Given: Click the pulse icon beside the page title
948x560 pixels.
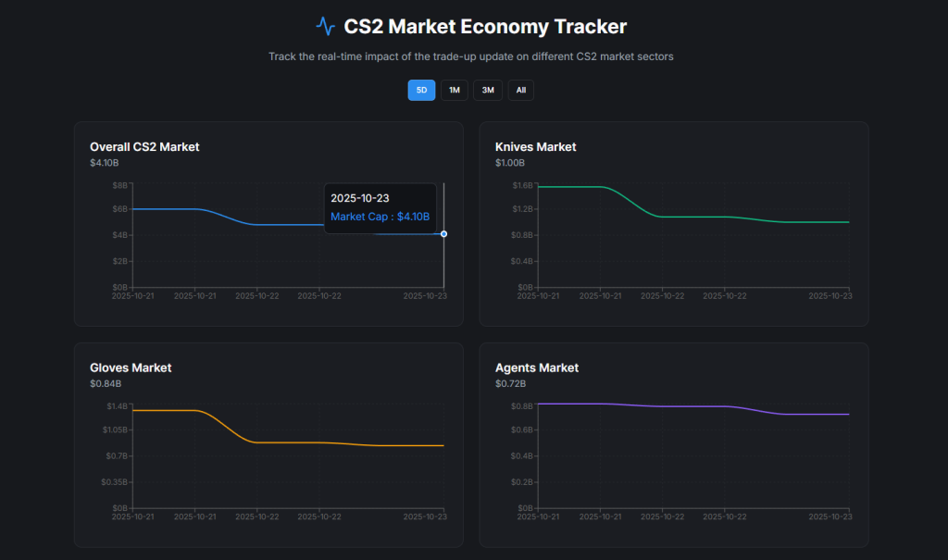Looking at the screenshot, I should (325, 26).
